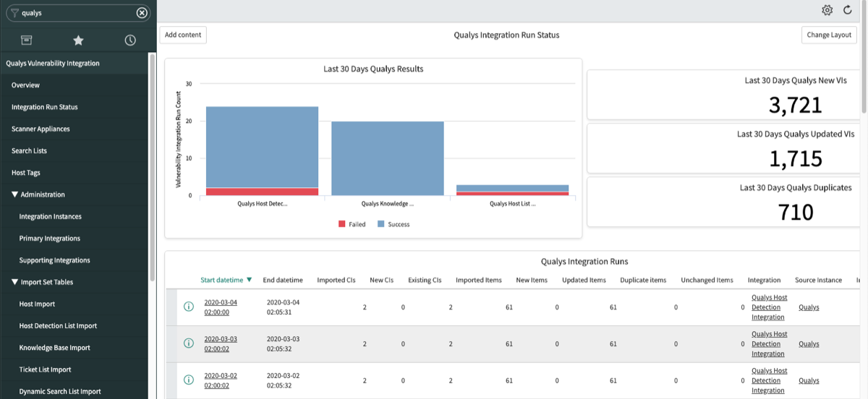Click the Add content button
The height and width of the screenshot is (399, 868).
click(x=184, y=35)
